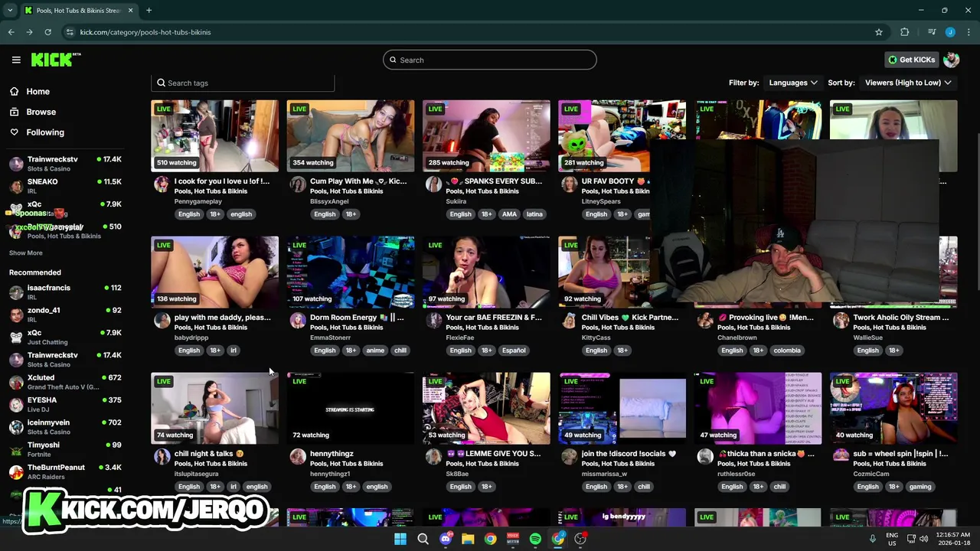Click the anime tag under EmmaStonerr
The width and height of the screenshot is (980, 551).
[x=375, y=350]
